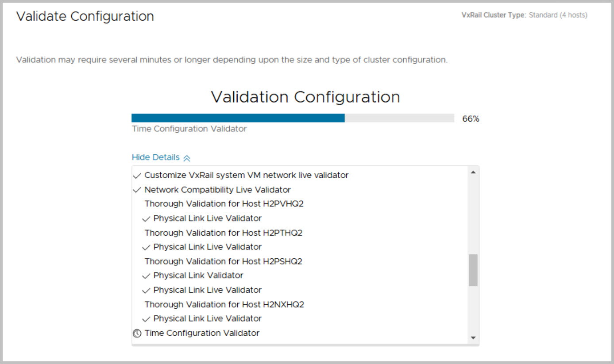
Task: Select Thorough Validation for Host H2PSHQ2 entry
Action: coord(224,261)
